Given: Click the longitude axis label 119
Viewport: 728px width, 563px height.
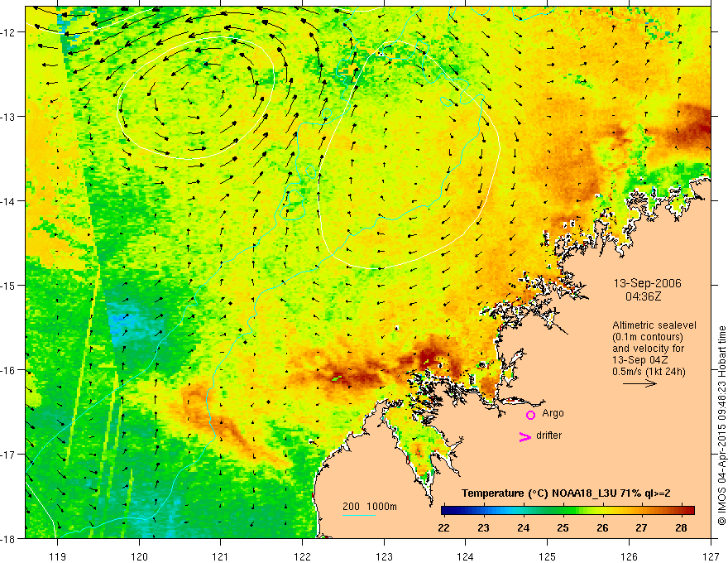Looking at the screenshot, I should [x=58, y=556].
